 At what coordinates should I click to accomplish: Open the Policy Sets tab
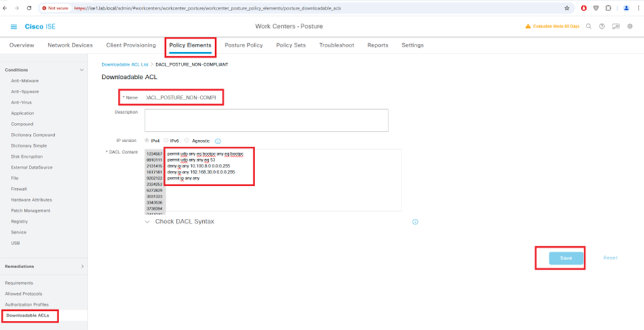(290, 45)
